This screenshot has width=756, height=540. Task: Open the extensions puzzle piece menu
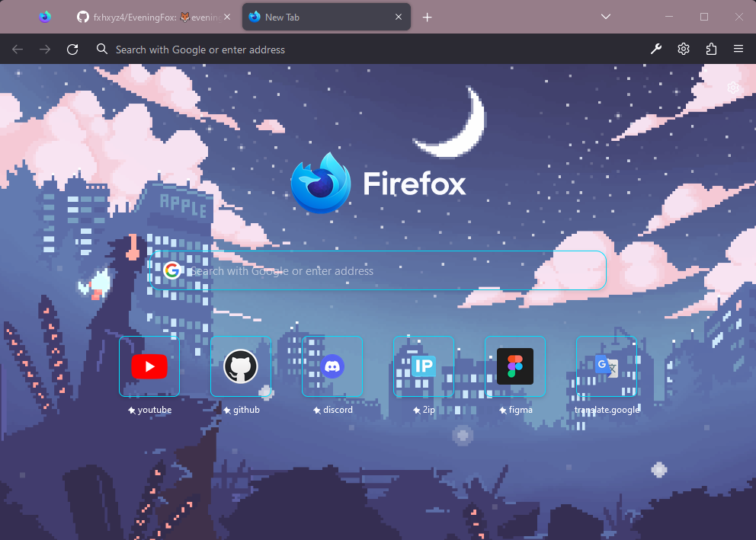pyautogui.click(x=711, y=50)
